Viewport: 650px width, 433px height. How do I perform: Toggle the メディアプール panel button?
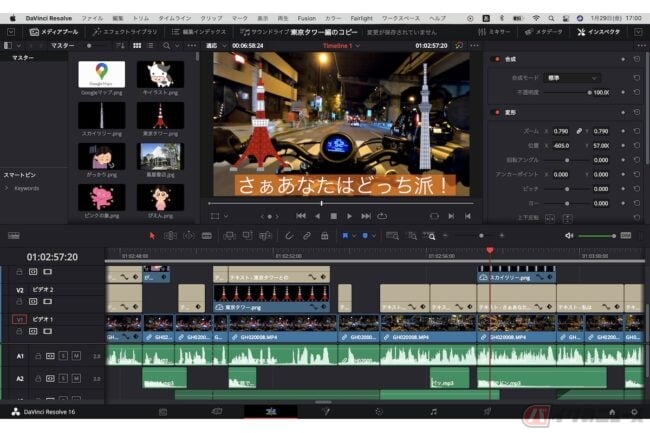(54, 32)
